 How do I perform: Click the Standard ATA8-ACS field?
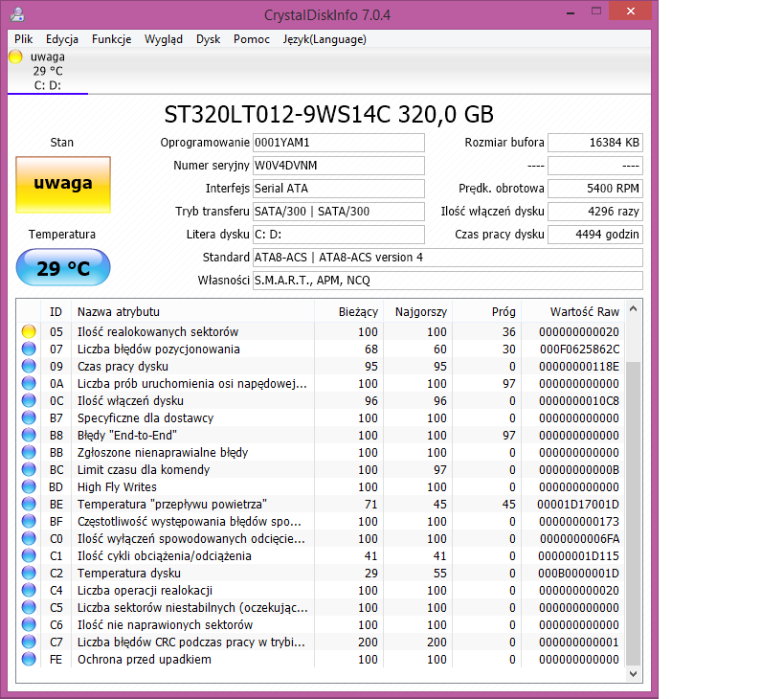(447, 258)
